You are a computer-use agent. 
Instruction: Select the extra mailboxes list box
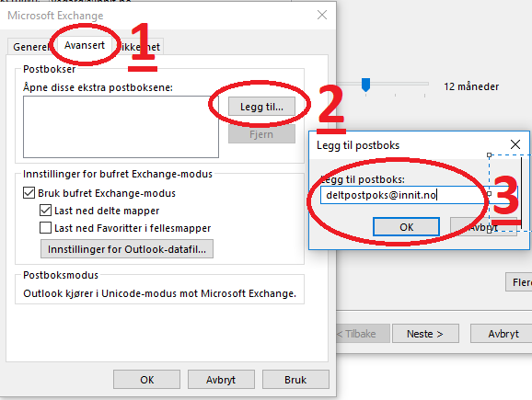click(121, 127)
